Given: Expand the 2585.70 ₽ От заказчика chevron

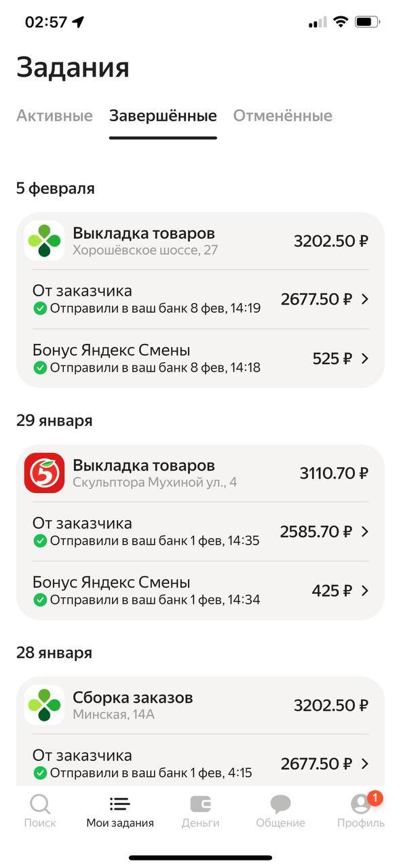Looking at the screenshot, I should (364, 531).
